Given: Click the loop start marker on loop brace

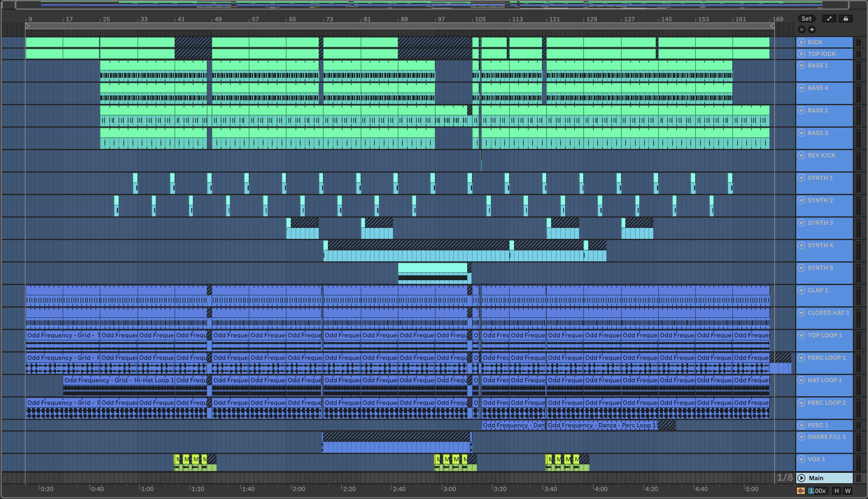Looking at the screenshot, I should (x=28, y=26).
